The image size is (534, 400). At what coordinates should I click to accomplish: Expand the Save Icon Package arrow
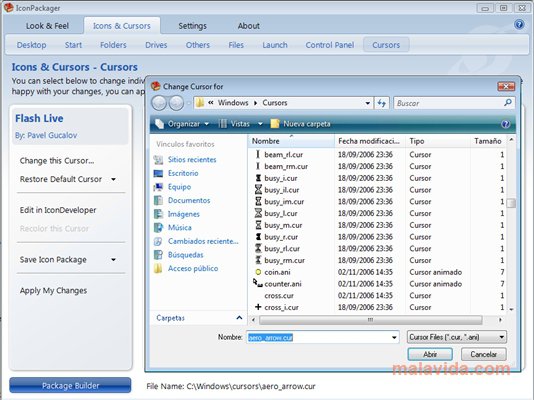click(113, 260)
